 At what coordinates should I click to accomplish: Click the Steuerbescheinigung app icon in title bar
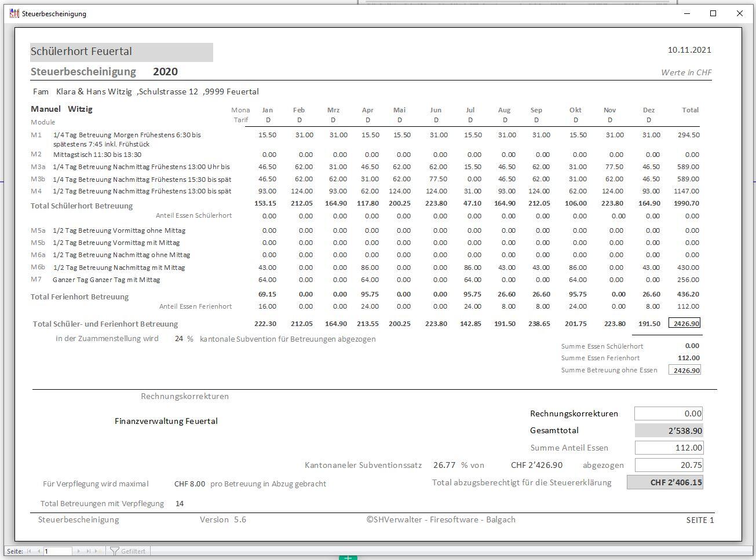click(14, 13)
